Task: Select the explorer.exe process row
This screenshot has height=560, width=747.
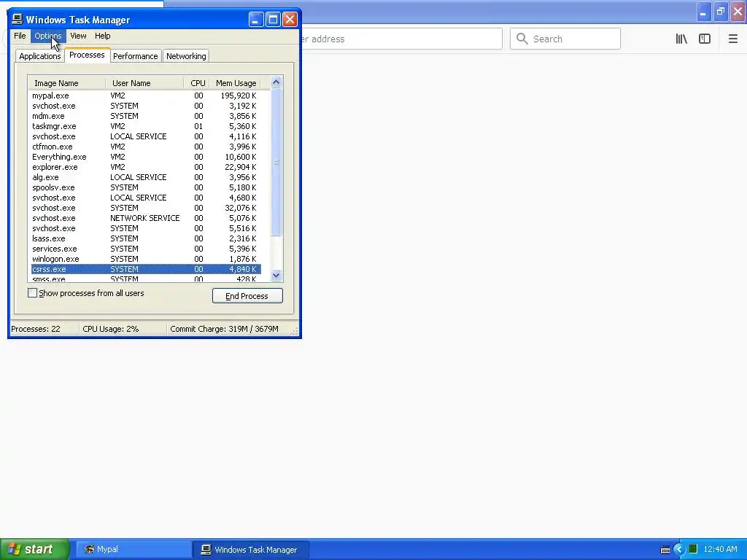Action: tap(146, 167)
